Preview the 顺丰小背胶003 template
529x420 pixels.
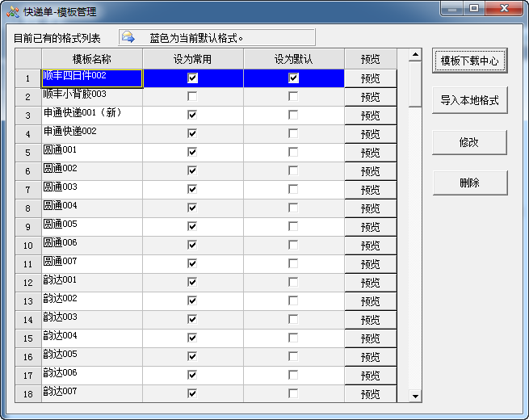tap(371, 97)
